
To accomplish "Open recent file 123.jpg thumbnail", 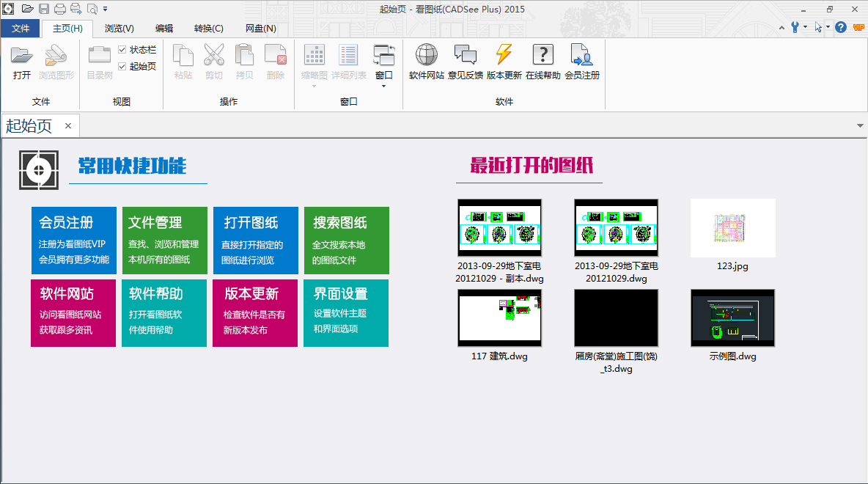I will [x=732, y=227].
